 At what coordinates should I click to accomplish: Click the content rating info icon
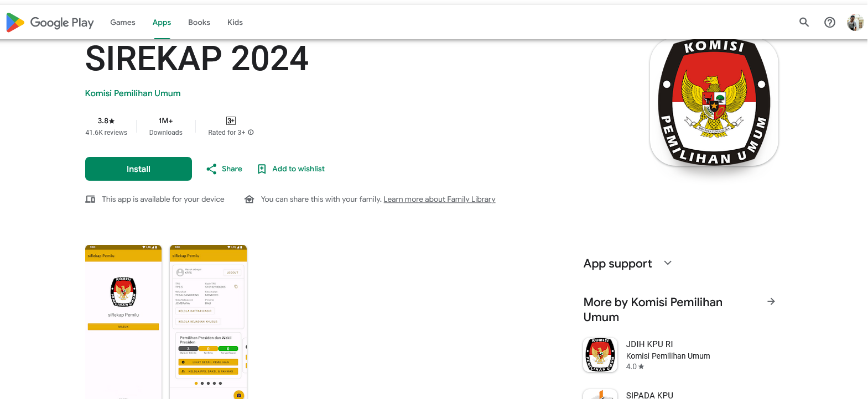point(251,132)
